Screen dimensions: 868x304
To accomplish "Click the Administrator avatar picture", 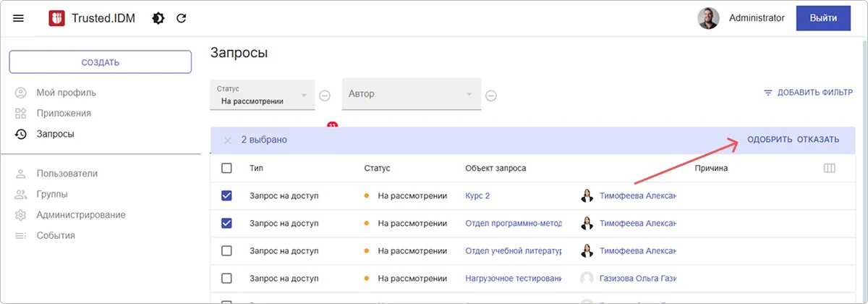I will click(708, 18).
